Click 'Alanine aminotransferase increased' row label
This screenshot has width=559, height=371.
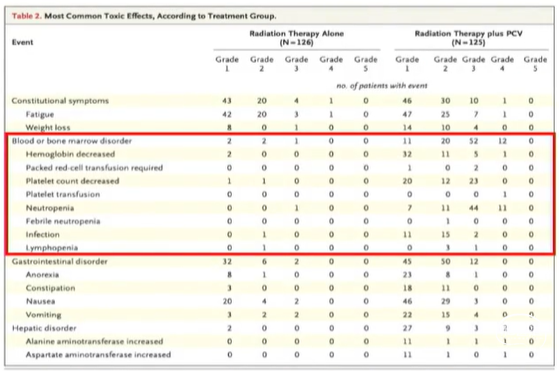pos(94,341)
